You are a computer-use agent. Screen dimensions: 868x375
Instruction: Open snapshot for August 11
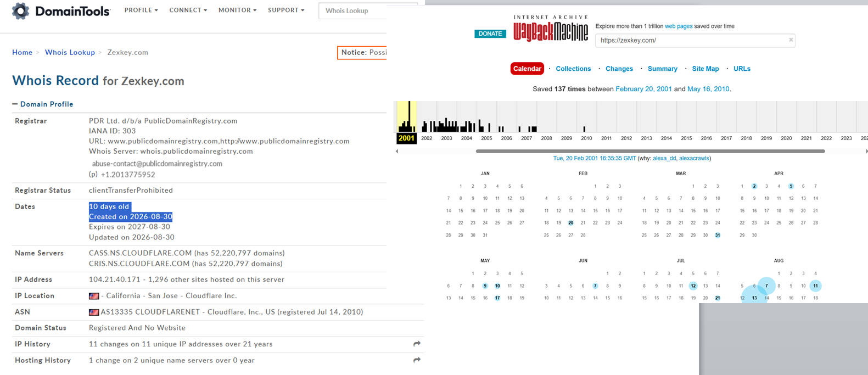816,286
